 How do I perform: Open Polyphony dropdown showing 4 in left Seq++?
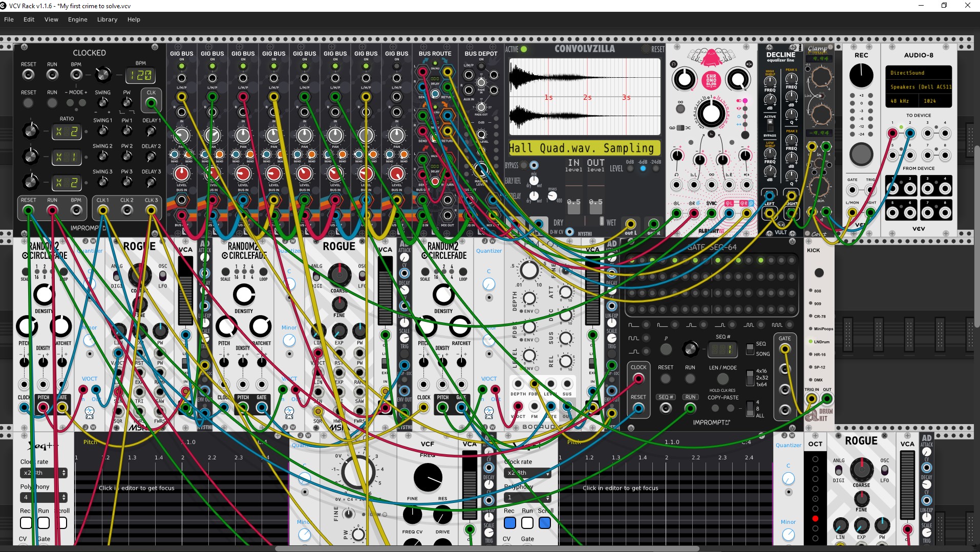click(x=44, y=497)
